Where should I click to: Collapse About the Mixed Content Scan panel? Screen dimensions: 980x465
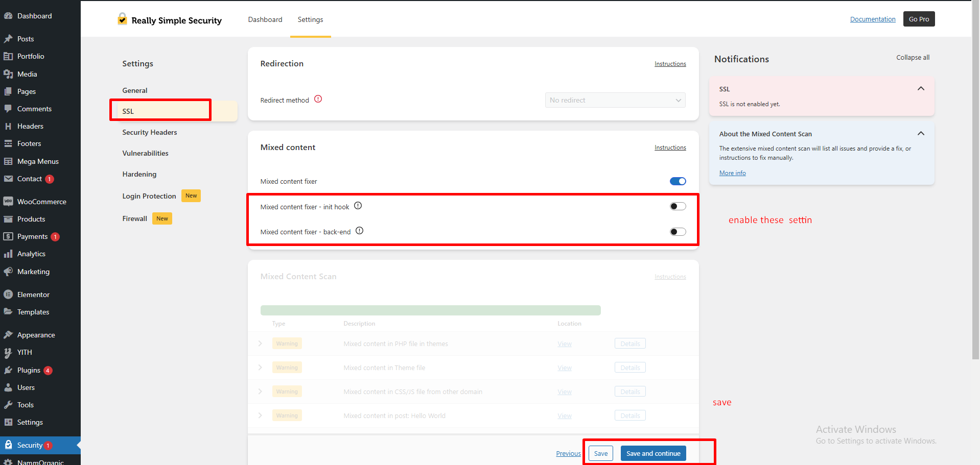(921, 134)
